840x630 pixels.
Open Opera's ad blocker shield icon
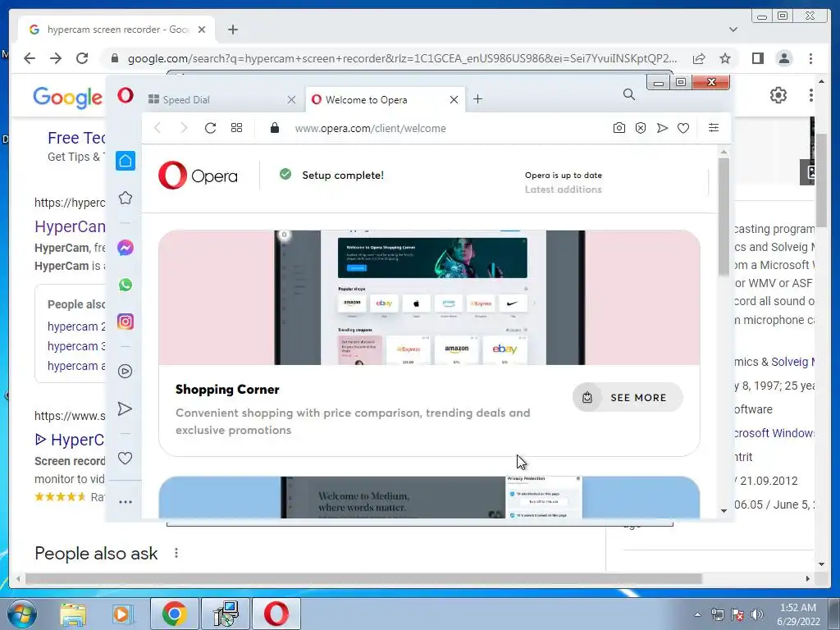click(x=641, y=128)
